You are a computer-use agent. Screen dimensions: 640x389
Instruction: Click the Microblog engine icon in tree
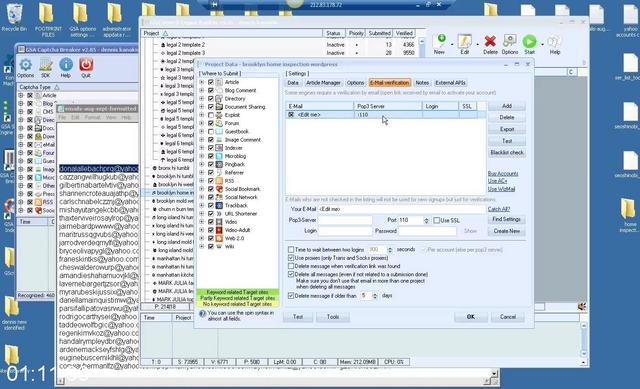click(x=219, y=156)
